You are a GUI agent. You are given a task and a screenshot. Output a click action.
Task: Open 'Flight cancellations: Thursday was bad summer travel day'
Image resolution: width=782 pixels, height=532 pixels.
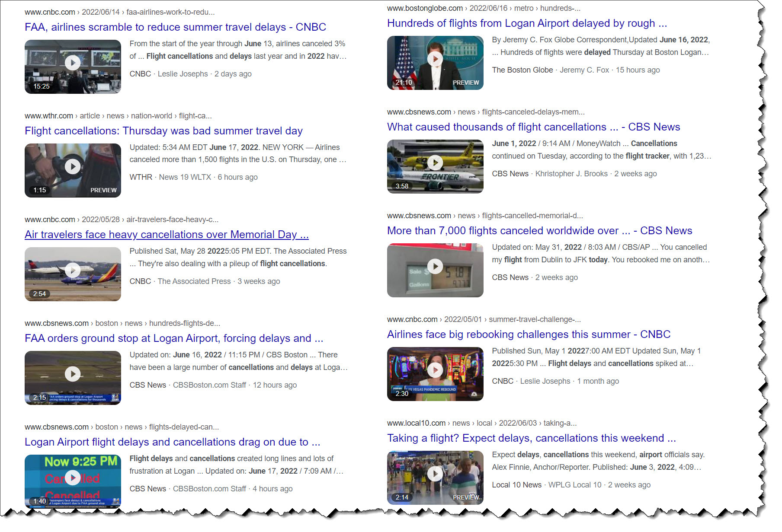163,131
